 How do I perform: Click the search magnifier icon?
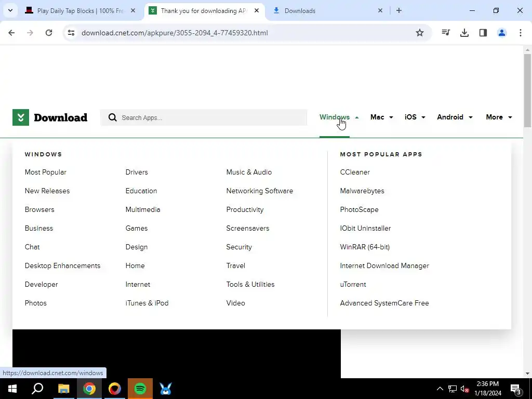click(112, 117)
